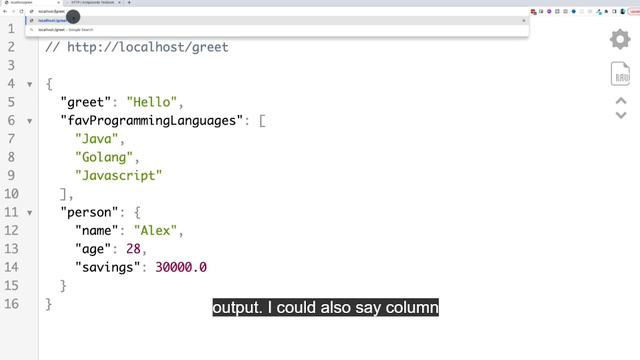Remove the highlighted address suggestion
The image size is (640, 360).
point(524,20)
